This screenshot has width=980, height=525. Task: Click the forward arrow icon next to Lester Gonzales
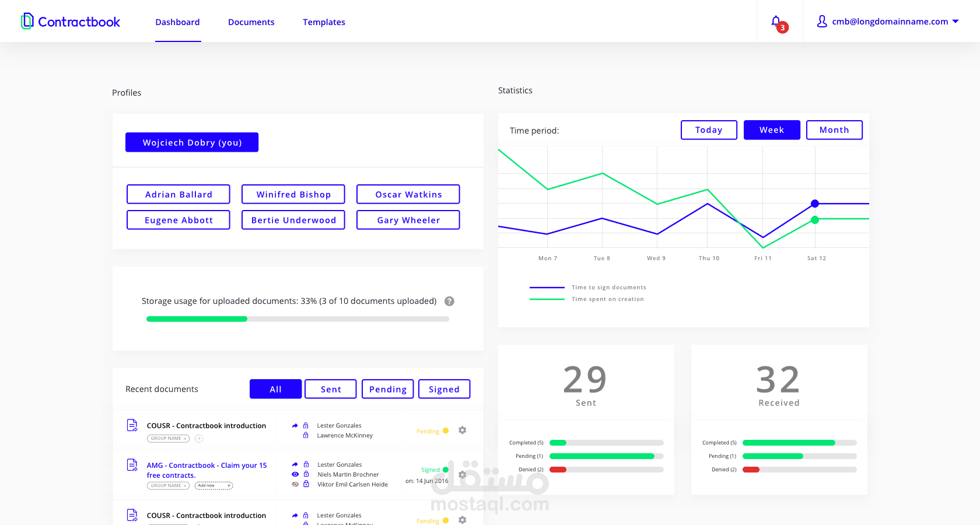[295, 425]
